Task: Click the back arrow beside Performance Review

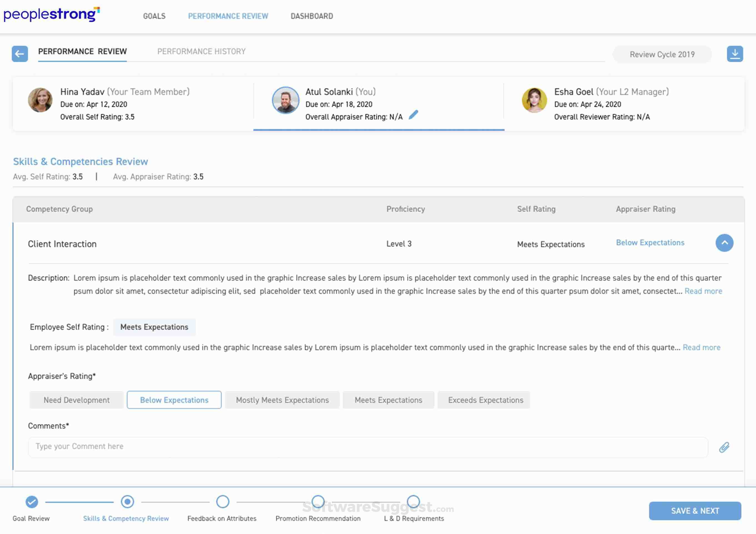Action: point(19,54)
